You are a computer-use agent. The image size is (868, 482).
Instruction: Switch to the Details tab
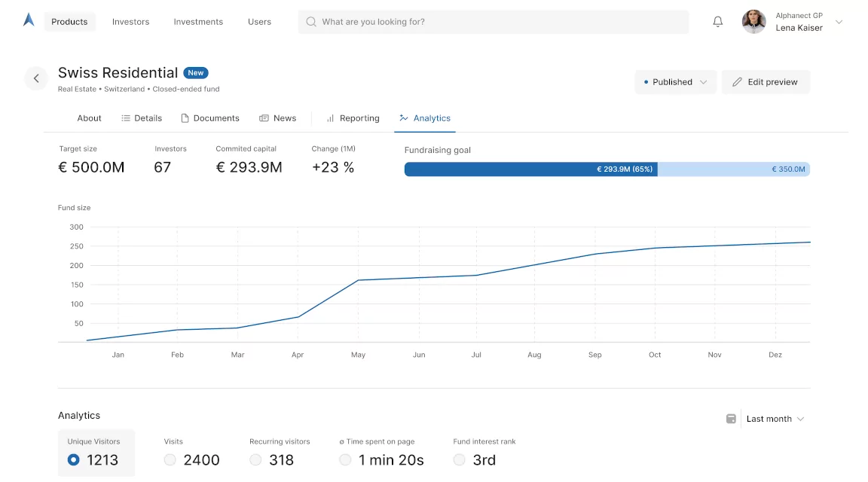[142, 118]
